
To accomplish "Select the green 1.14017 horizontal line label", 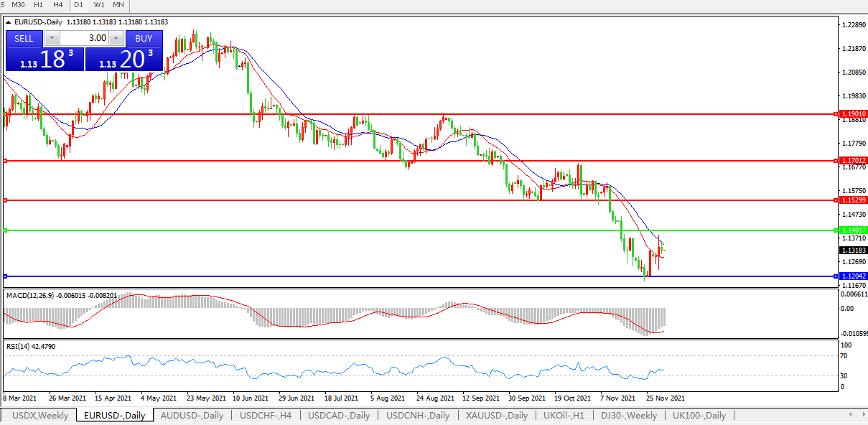I will [x=853, y=230].
